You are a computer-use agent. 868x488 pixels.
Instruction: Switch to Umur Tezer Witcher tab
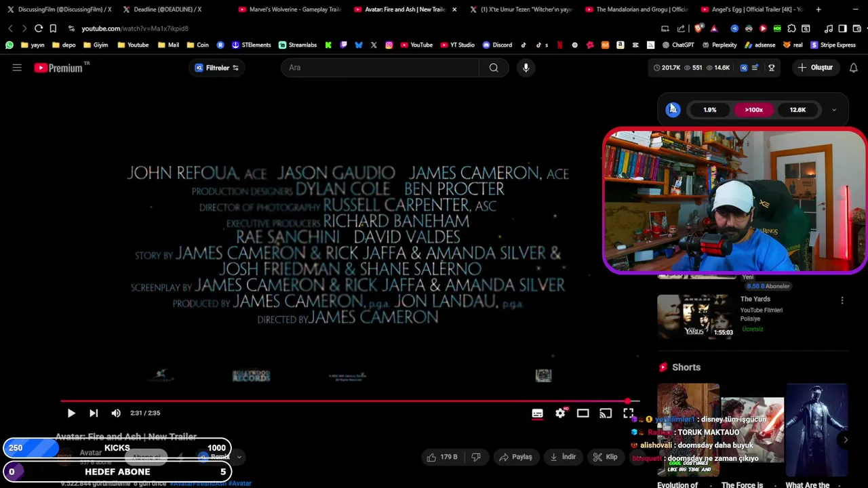[521, 9]
